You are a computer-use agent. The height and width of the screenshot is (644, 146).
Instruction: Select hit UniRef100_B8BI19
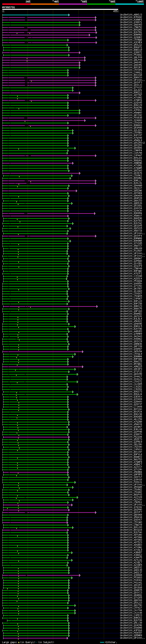click(x=131, y=50)
